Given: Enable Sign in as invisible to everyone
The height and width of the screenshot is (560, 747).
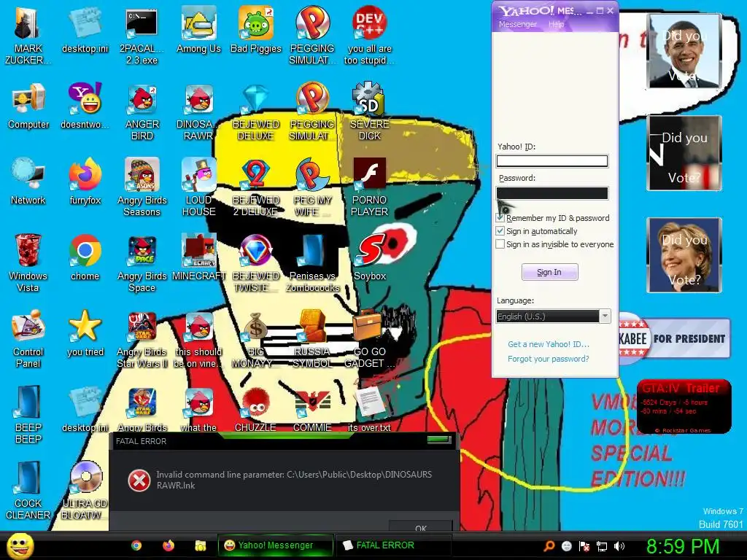Looking at the screenshot, I should coord(500,244).
